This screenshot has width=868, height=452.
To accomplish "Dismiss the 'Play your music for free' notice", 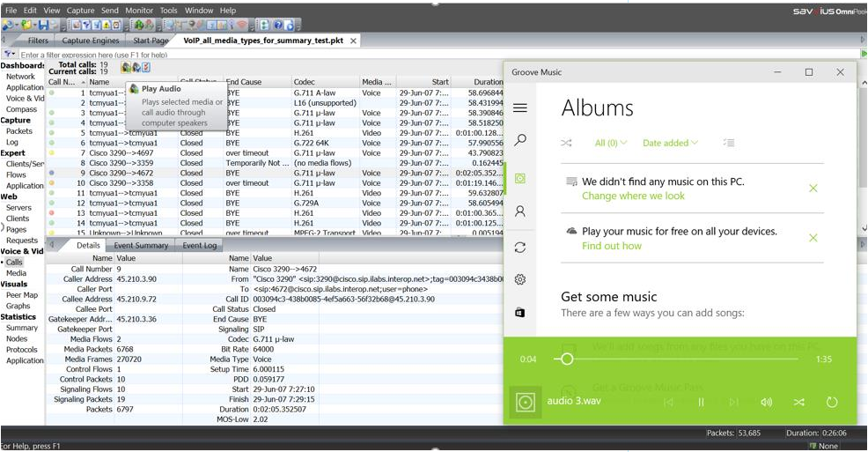I will click(x=813, y=238).
